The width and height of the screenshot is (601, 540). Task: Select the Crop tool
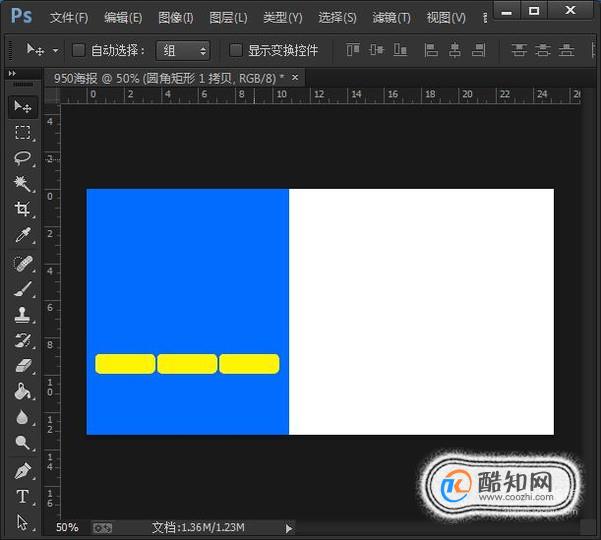(23, 209)
